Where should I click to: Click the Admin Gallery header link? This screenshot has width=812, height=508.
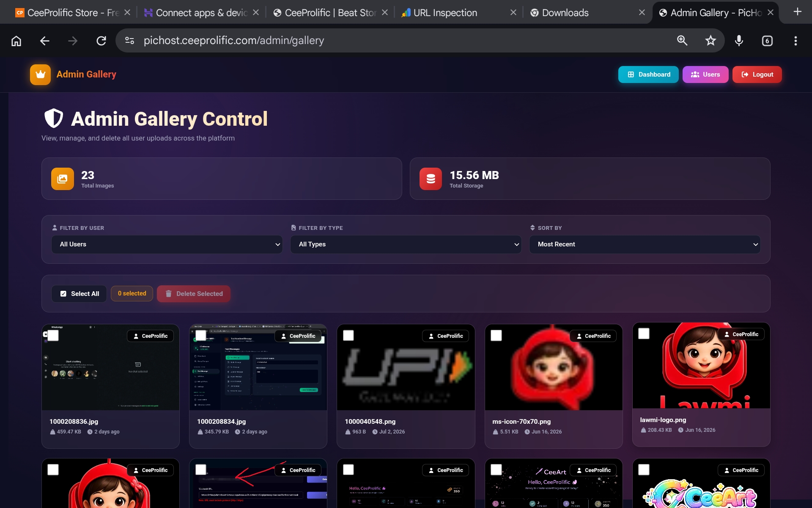pyautogui.click(x=86, y=75)
